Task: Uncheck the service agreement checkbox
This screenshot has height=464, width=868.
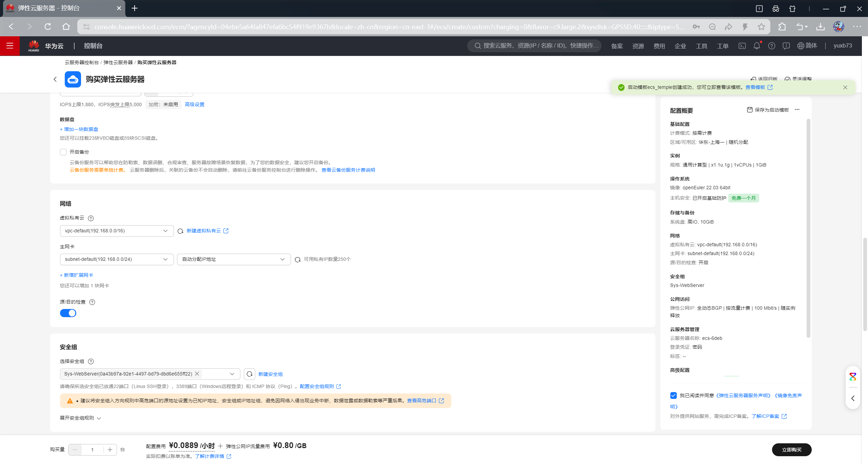Action: (673, 395)
